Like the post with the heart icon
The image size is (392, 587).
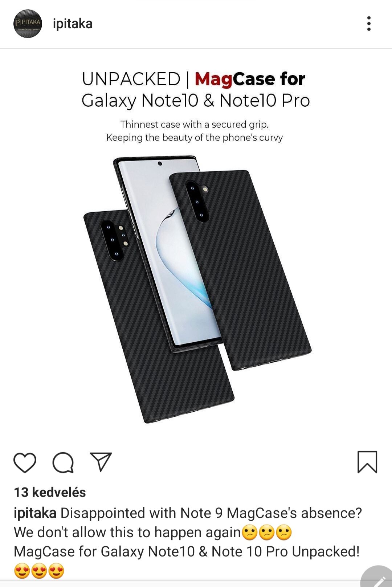point(25,462)
